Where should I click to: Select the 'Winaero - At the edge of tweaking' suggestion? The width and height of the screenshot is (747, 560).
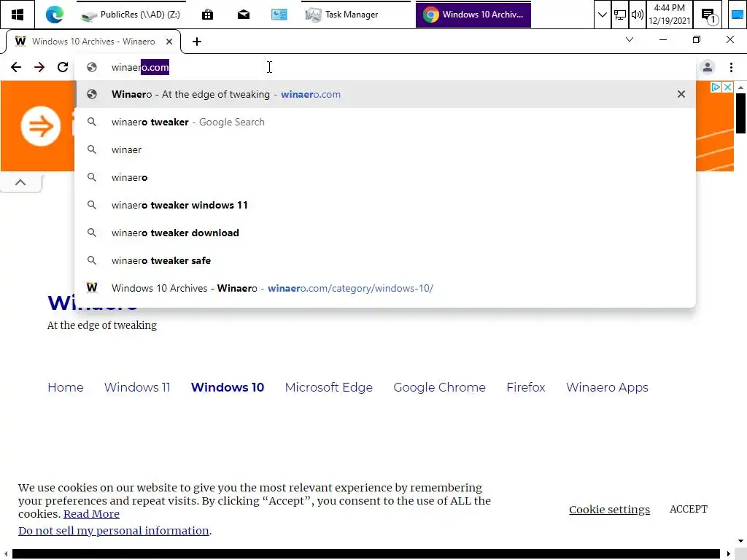(x=385, y=94)
